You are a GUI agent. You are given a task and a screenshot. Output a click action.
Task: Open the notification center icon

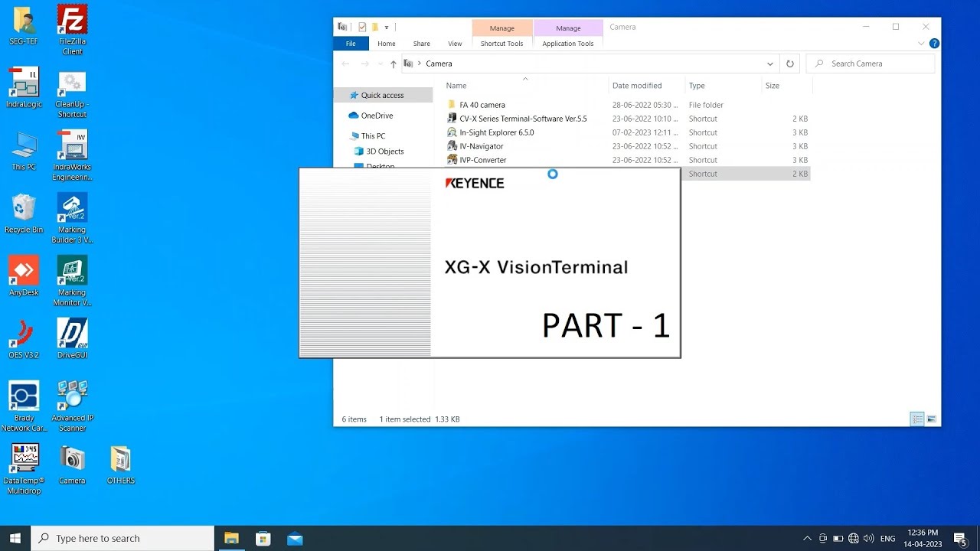point(960,539)
